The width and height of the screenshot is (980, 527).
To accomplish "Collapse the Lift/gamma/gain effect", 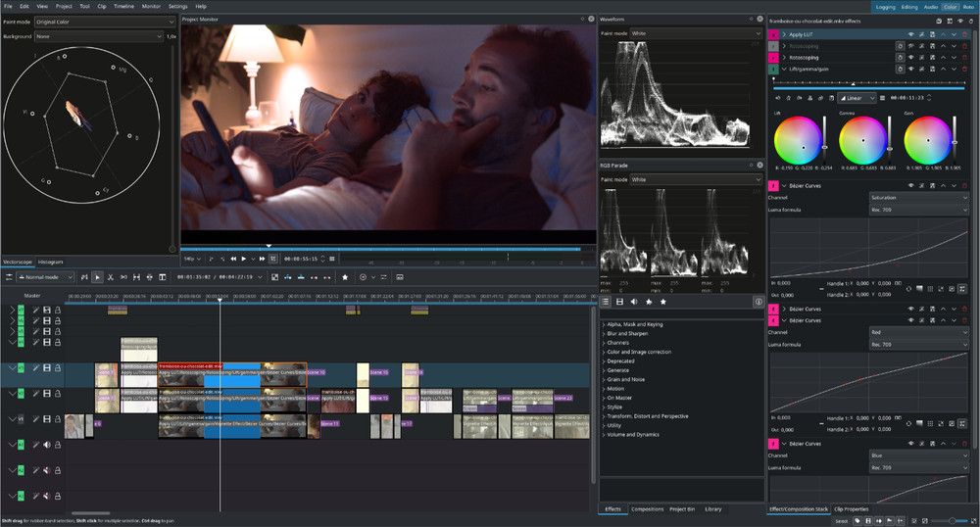I will point(784,69).
